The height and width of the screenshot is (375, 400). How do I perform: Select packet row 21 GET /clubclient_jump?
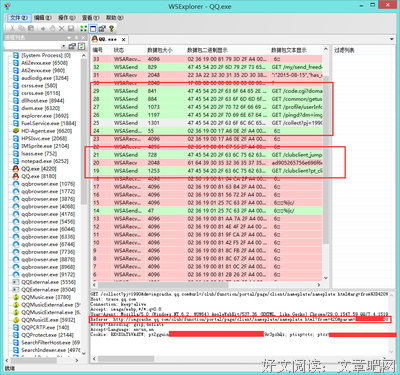click(x=207, y=155)
